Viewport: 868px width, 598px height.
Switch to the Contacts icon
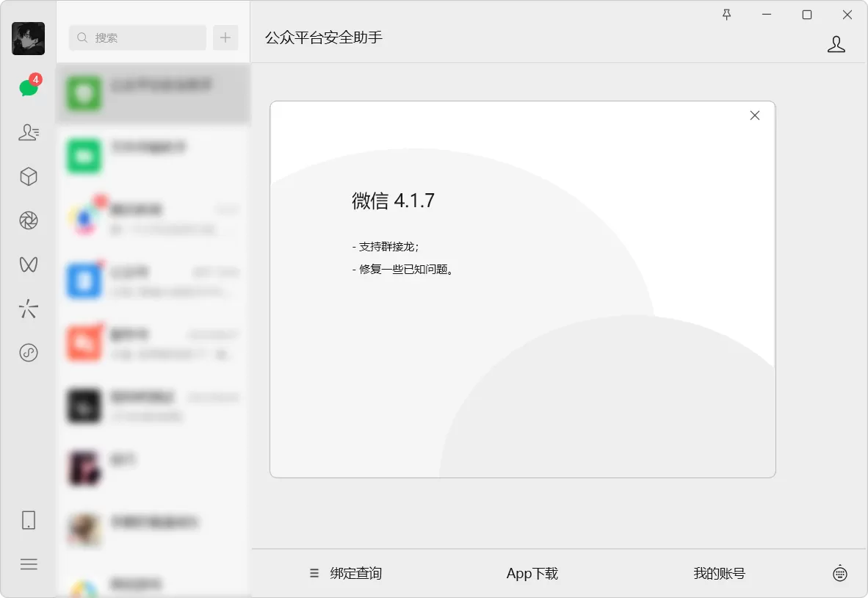tap(28, 132)
